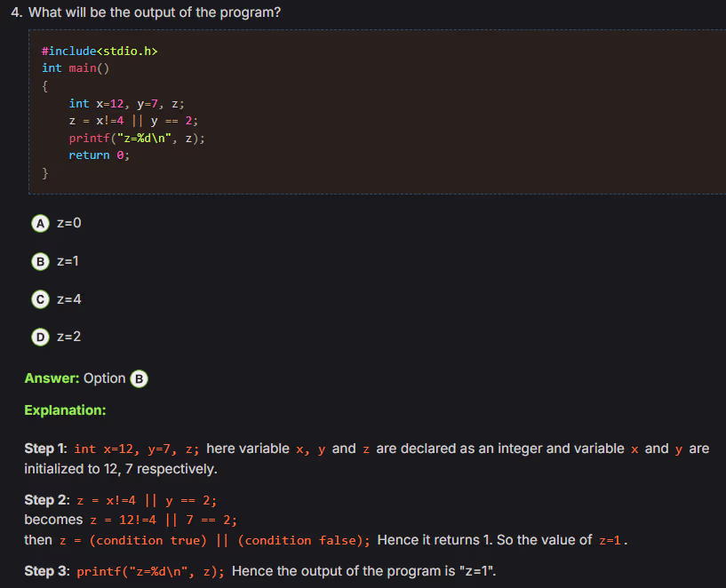Choose the z=0 answer text
Screen dimensions: 726x588
[x=69, y=223]
